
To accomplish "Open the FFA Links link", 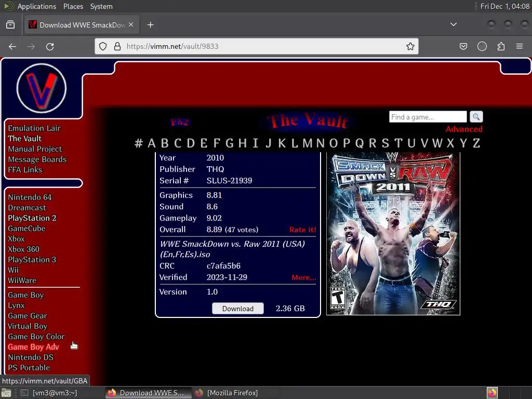I will coord(25,170).
